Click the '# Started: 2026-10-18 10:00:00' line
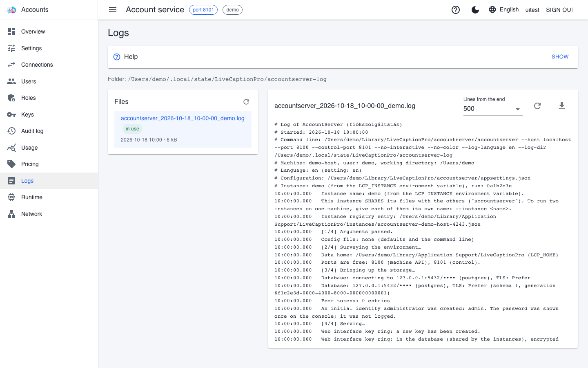Image resolution: width=588 pixels, height=368 pixels. tap(321, 132)
